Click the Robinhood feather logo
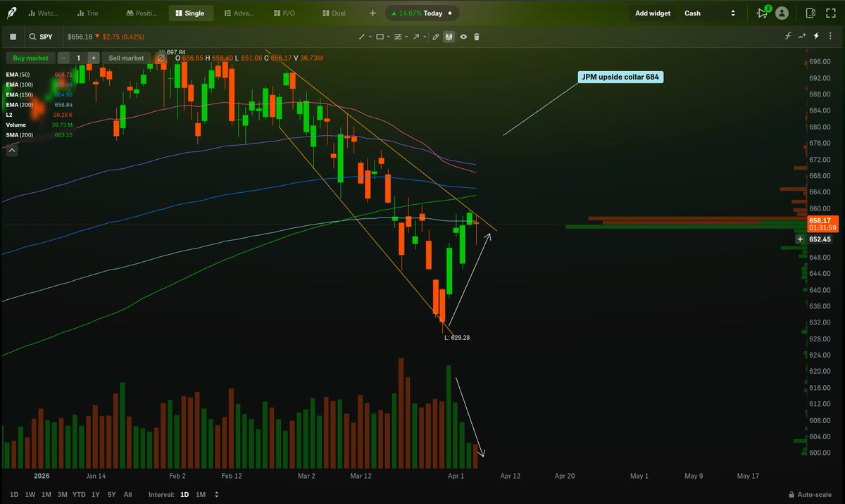Screen dimensions: 845x504 pyautogui.click(x=13, y=13)
